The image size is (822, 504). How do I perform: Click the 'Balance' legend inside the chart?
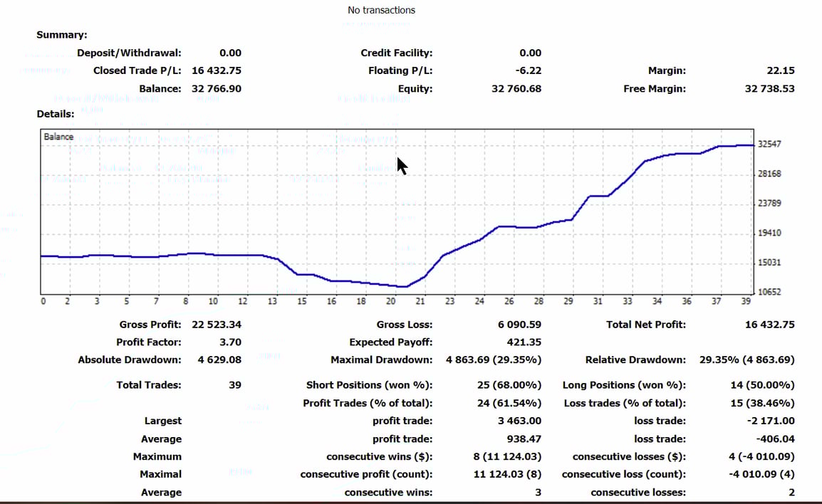tap(58, 137)
